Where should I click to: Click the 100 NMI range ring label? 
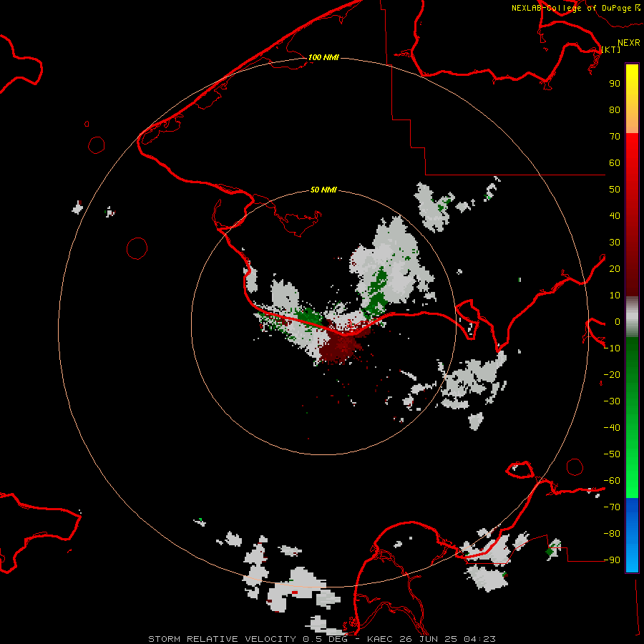323,57
